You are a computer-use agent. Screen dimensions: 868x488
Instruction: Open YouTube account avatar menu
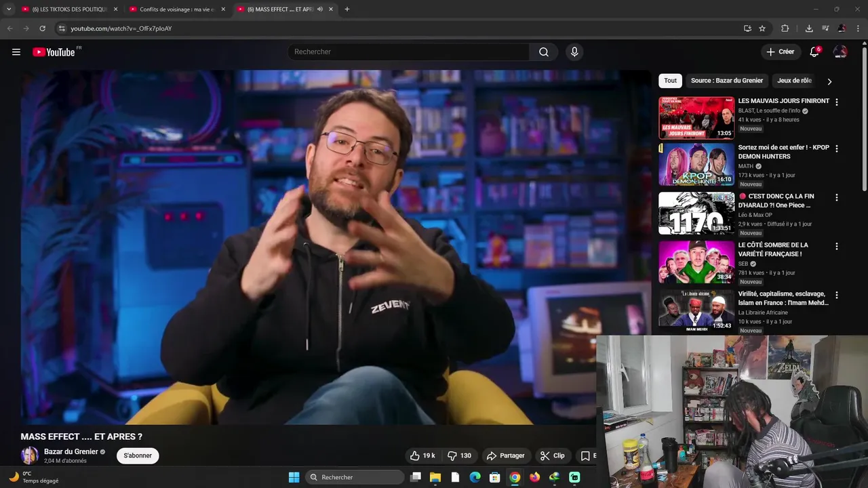[840, 52]
